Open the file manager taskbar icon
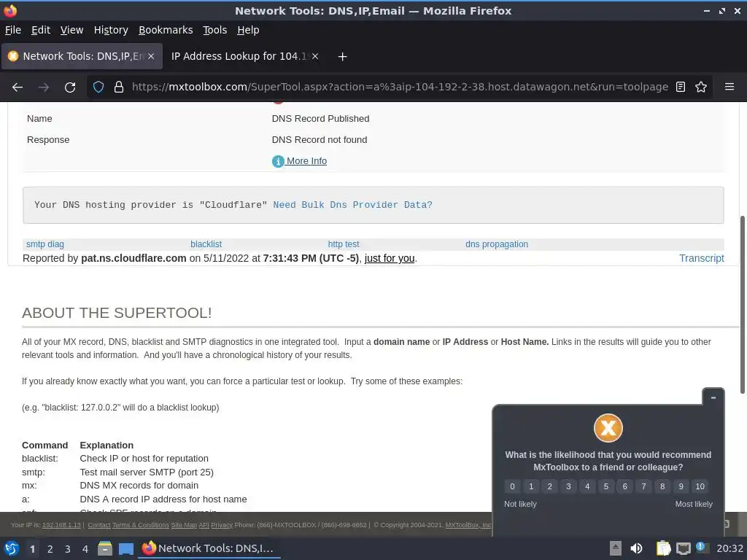Viewport: 747px width, 560px height. click(x=105, y=548)
